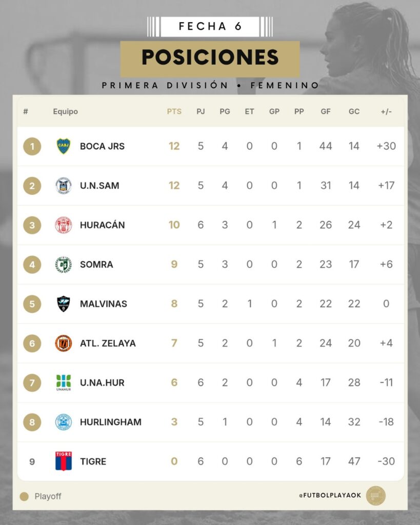Viewport: 420px width, 525px height.
Task: Click the BOCA JRS team name
Action: (x=102, y=146)
